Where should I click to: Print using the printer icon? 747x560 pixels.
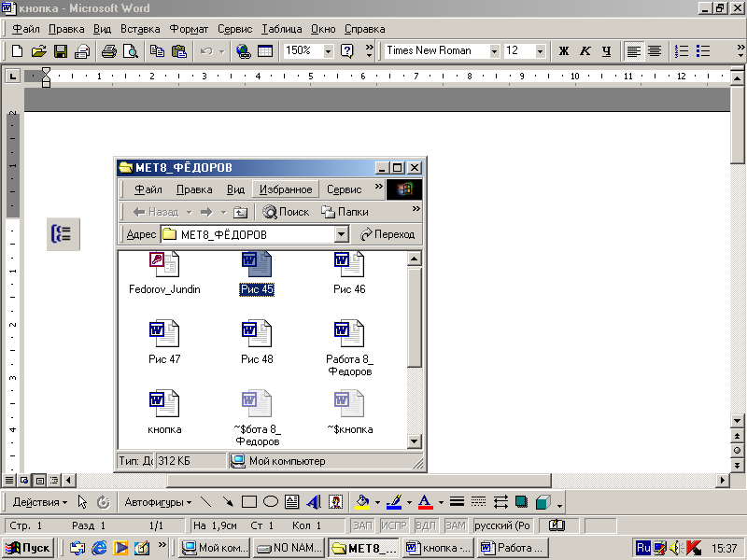109,51
